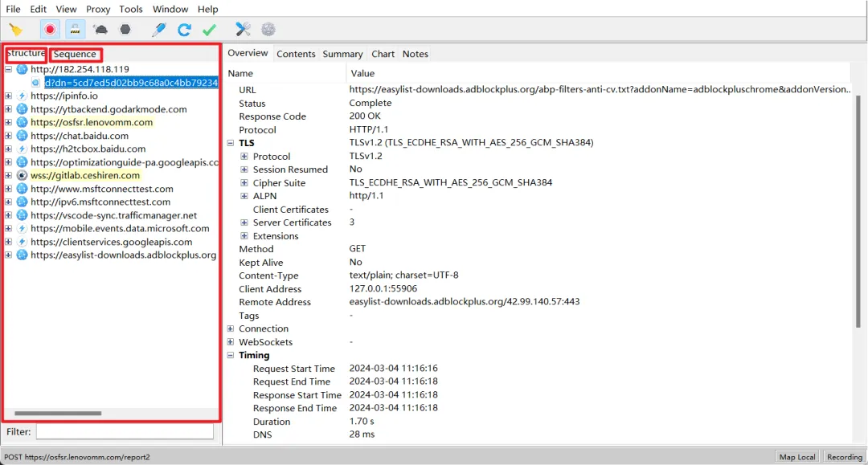The height and width of the screenshot is (465, 868).
Task: Select the d?dn=5cd7ed5d02bb9c68a0c4bb79234 request
Action: (131, 83)
